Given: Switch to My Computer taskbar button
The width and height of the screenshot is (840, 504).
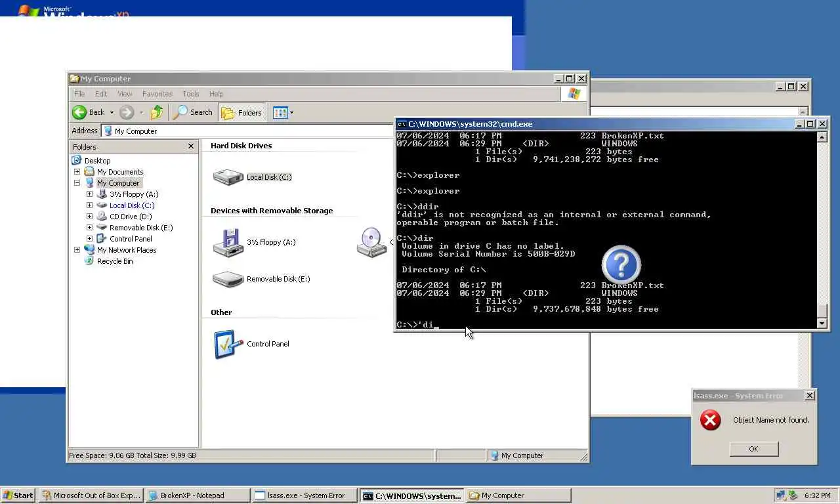Looking at the screenshot, I should (518, 495).
